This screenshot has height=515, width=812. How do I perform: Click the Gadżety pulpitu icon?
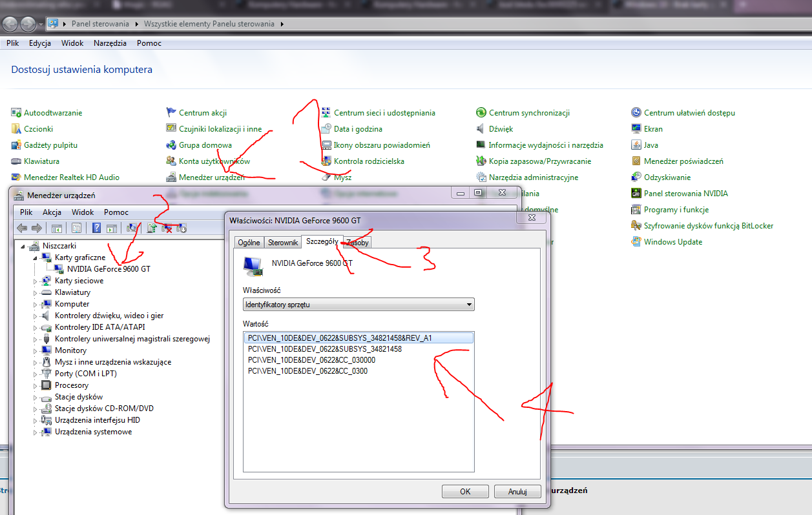[x=16, y=145]
